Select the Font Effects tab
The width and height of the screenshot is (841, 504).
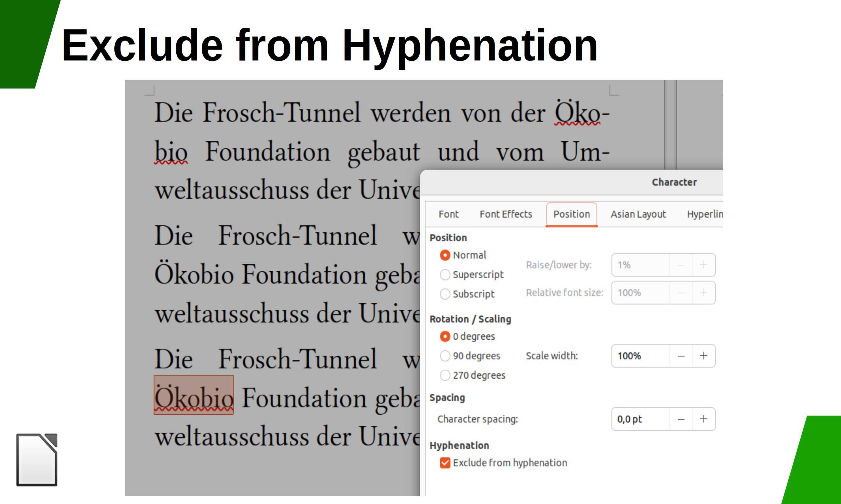[x=505, y=214]
